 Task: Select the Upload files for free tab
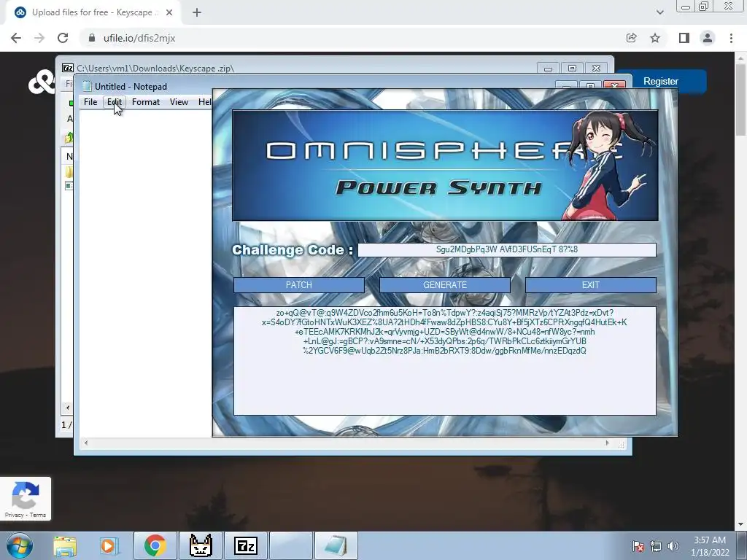click(x=92, y=12)
